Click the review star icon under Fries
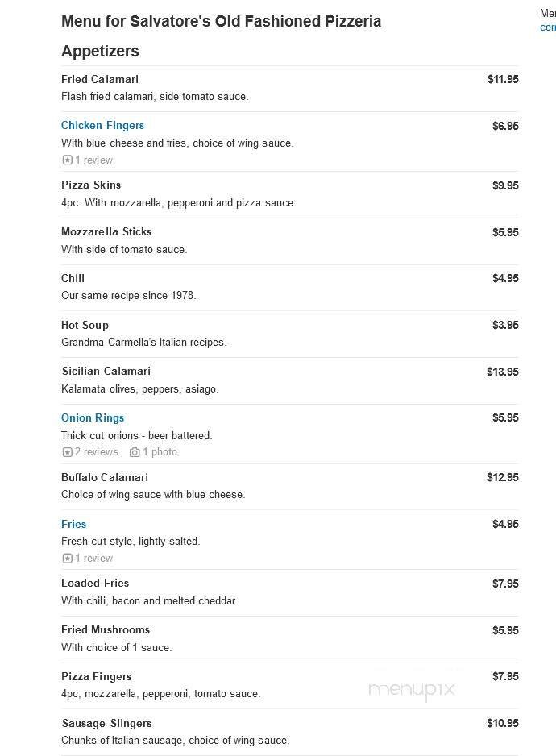The width and height of the screenshot is (556, 756). pos(67,558)
